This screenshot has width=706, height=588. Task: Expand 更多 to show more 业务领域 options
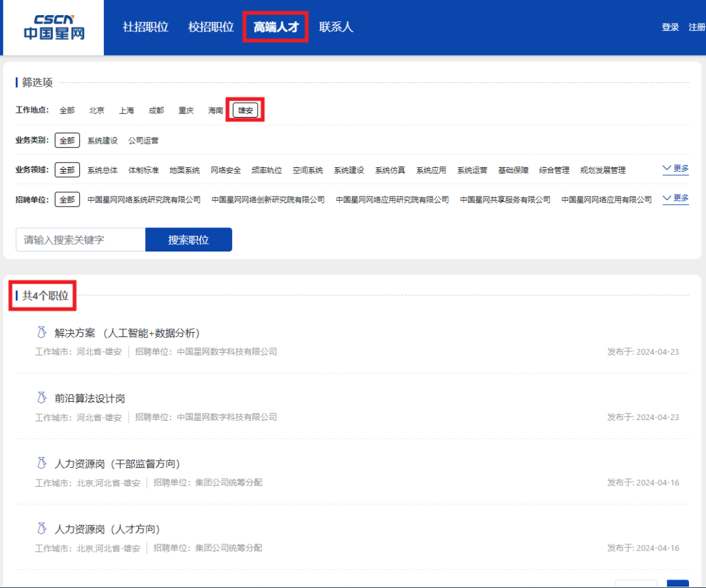click(x=675, y=169)
